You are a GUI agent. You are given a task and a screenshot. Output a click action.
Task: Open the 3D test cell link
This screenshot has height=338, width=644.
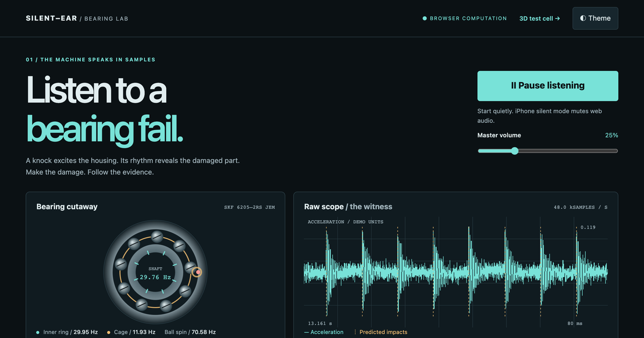tap(539, 18)
